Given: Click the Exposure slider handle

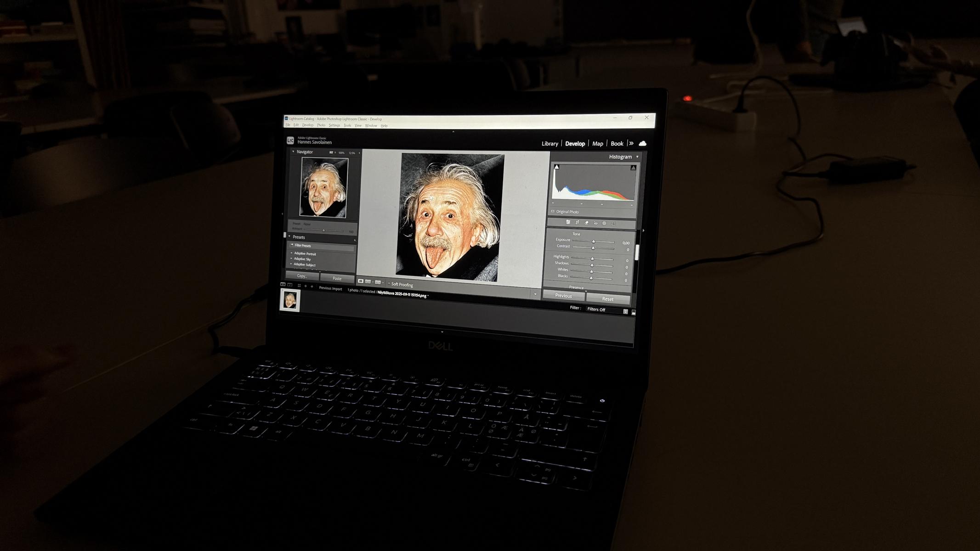Looking at the screenshot, I should coord(593,242).
